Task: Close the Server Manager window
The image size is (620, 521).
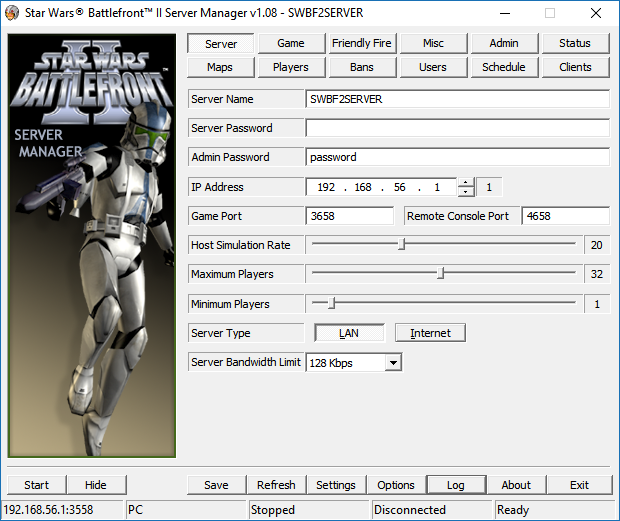Action: point(596,13)
